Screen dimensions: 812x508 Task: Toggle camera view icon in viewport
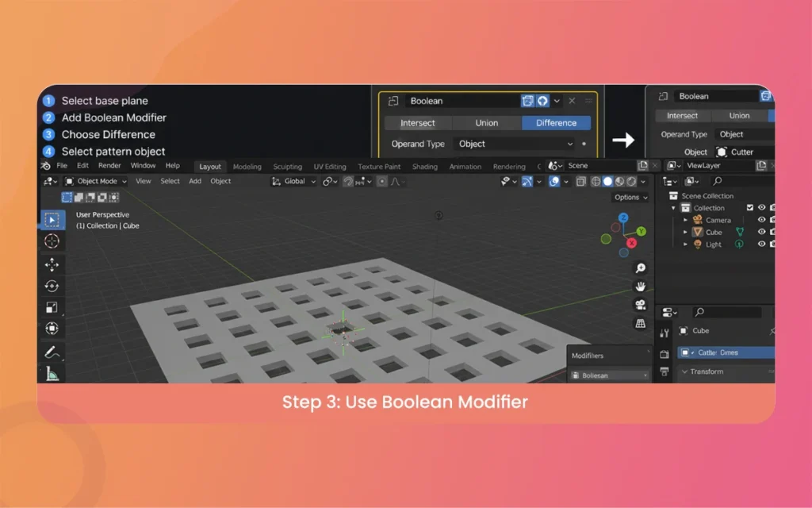click(x=640, y=305)
